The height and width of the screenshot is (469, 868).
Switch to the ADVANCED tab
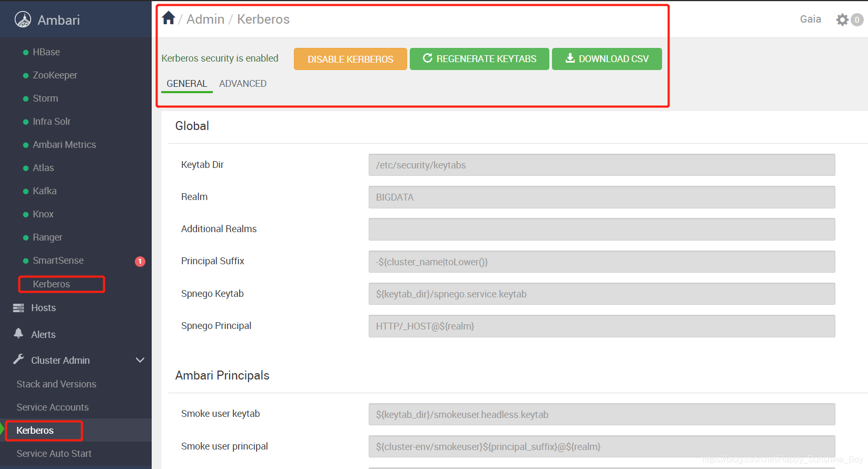[243, 84]
